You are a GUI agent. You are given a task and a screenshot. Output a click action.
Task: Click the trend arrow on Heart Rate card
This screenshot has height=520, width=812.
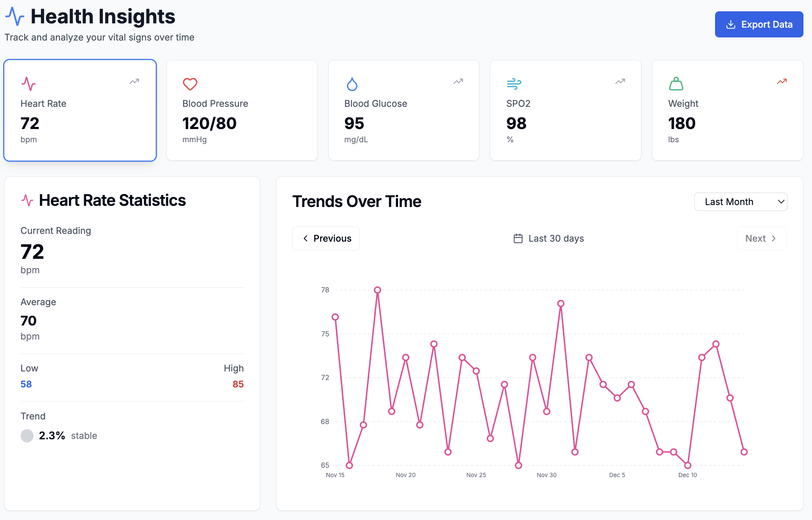click(134, 81)
